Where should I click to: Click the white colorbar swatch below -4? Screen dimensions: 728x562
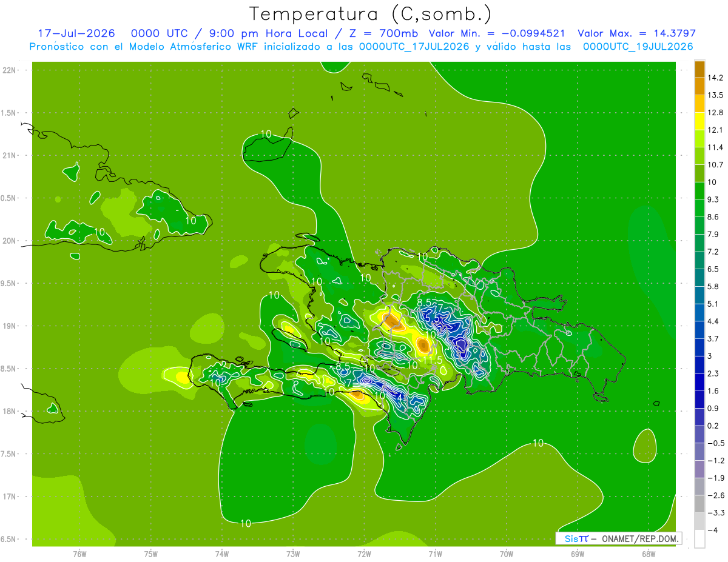tap(699, 538)
